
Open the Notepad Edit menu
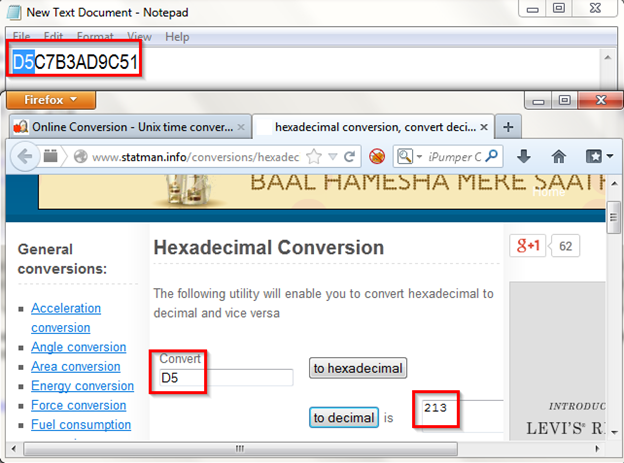tap(54, 37)
